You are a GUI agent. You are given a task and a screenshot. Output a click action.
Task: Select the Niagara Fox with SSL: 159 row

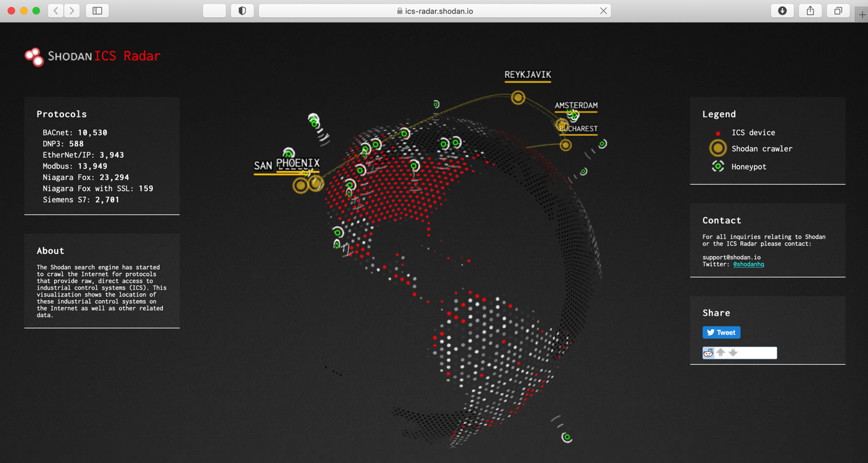click(98, 188)
